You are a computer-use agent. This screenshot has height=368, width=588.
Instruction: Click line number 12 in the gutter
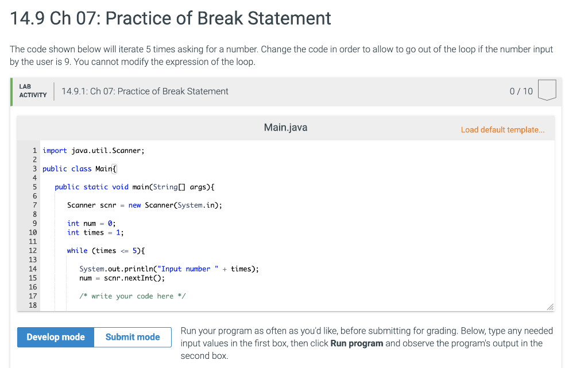pyautogui.click(x=33, y=251)
